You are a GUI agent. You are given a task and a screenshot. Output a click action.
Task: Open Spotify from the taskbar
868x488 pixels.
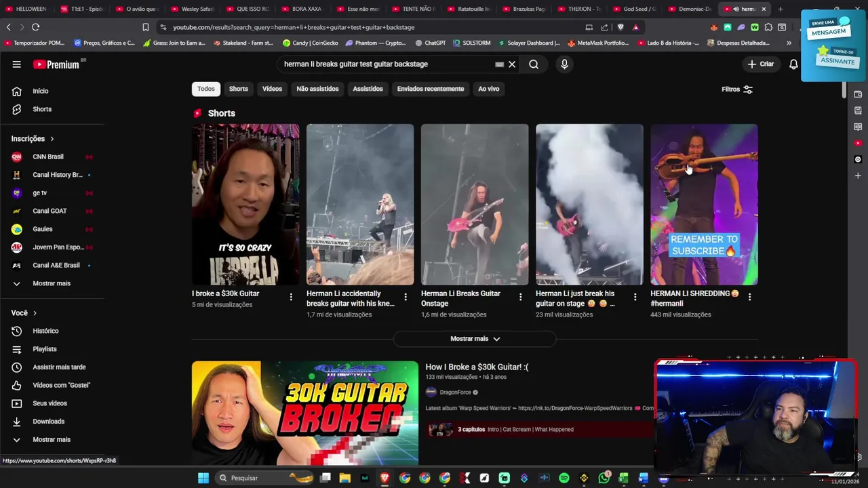[x=564, y=478]
